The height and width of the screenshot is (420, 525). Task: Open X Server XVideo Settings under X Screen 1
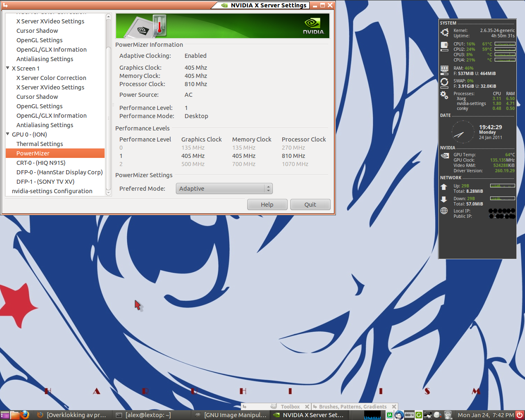(x=50, y=87)
